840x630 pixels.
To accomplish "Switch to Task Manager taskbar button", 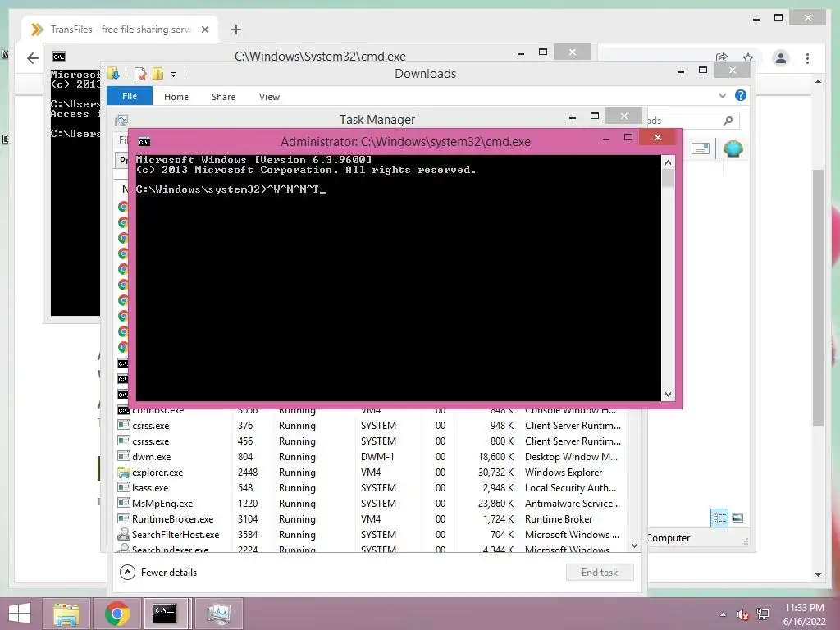I will point(218,614).
